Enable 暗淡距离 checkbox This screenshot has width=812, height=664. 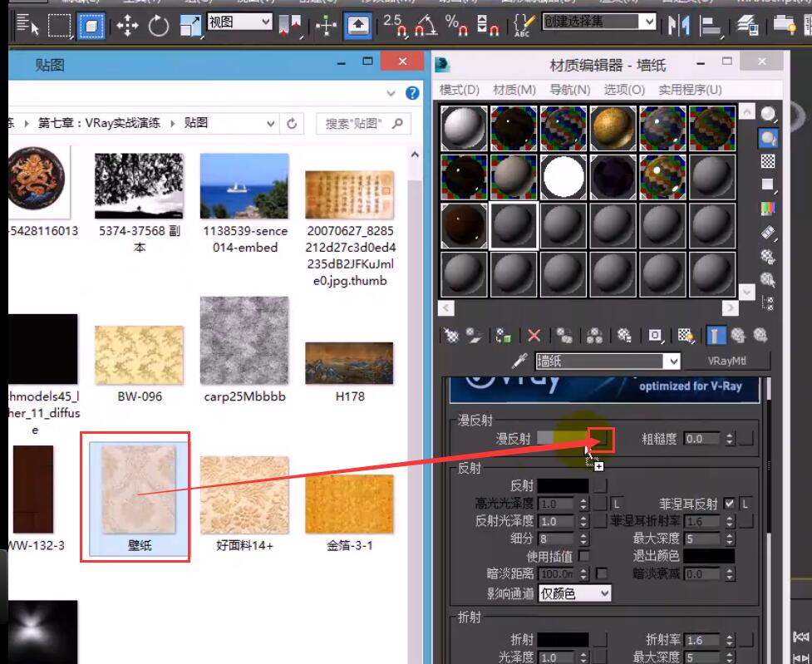click(602, 573)
